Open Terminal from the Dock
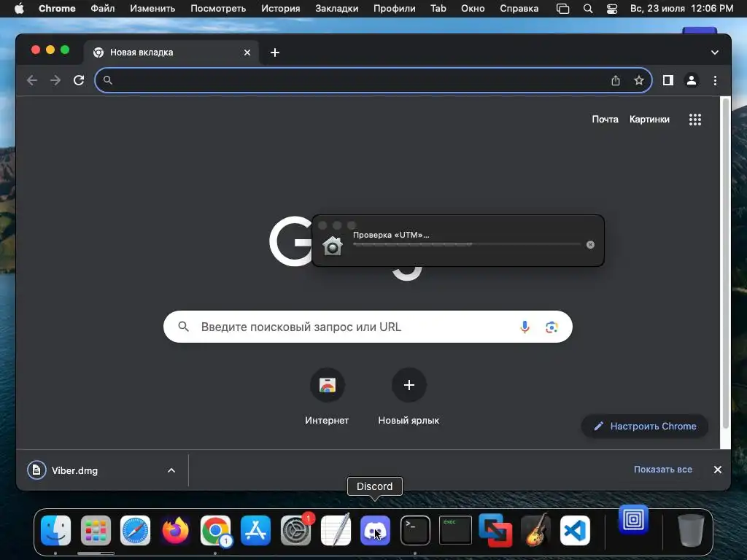 click(x=415, y=531)
